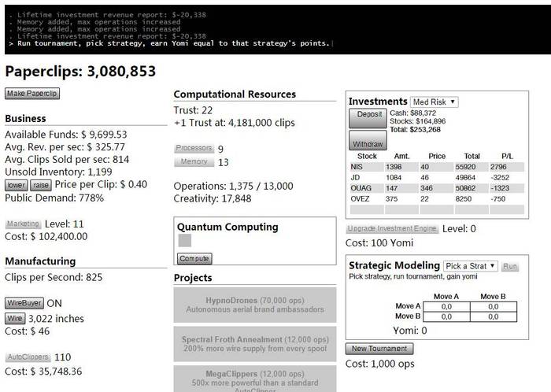Click Upgrade Investment Engine

click(392, 228)
